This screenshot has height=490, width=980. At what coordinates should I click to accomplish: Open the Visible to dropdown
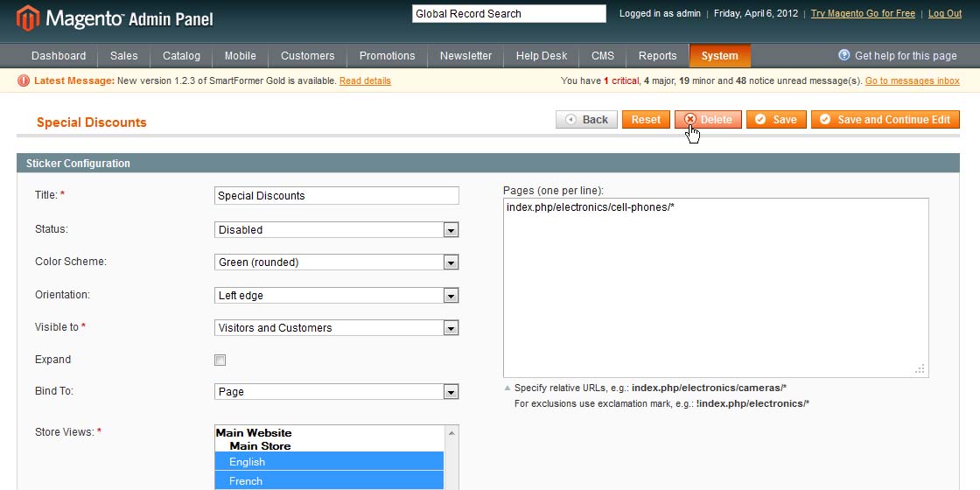coord(336,328)
